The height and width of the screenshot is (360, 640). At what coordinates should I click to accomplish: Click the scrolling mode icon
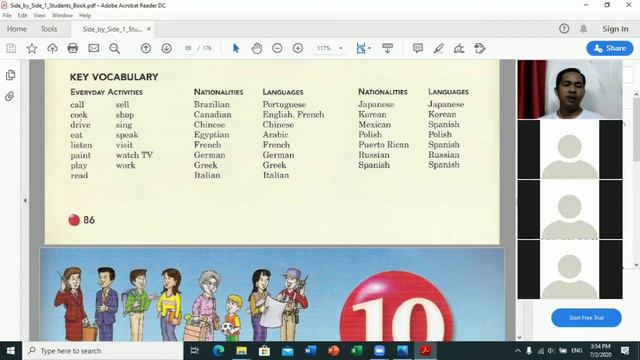[387, 48]
